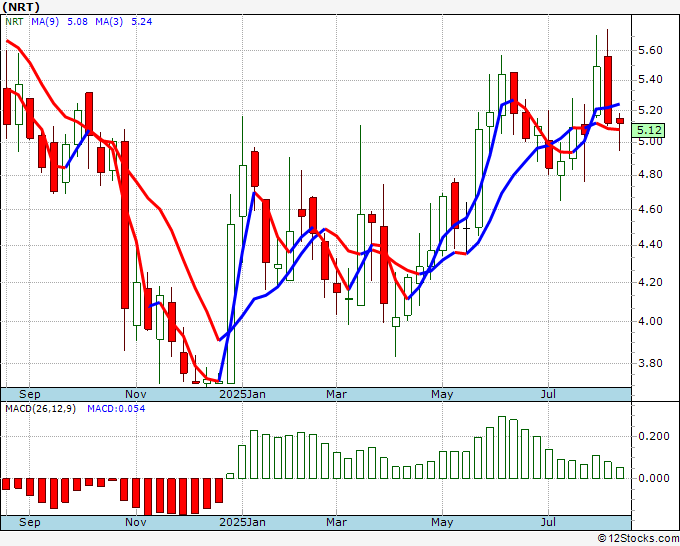Click the current price tag 5.12
Screen dimensions: 680x546
point(648,130)
